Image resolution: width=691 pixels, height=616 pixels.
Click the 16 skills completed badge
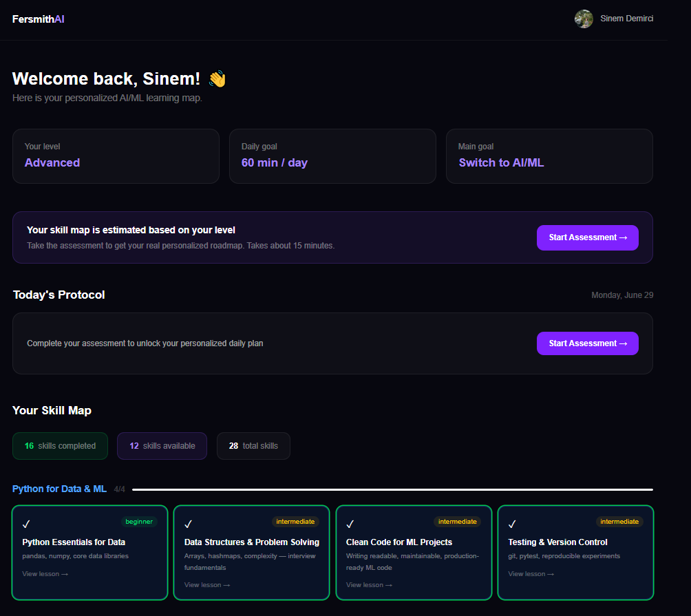[x=60, y=446]
